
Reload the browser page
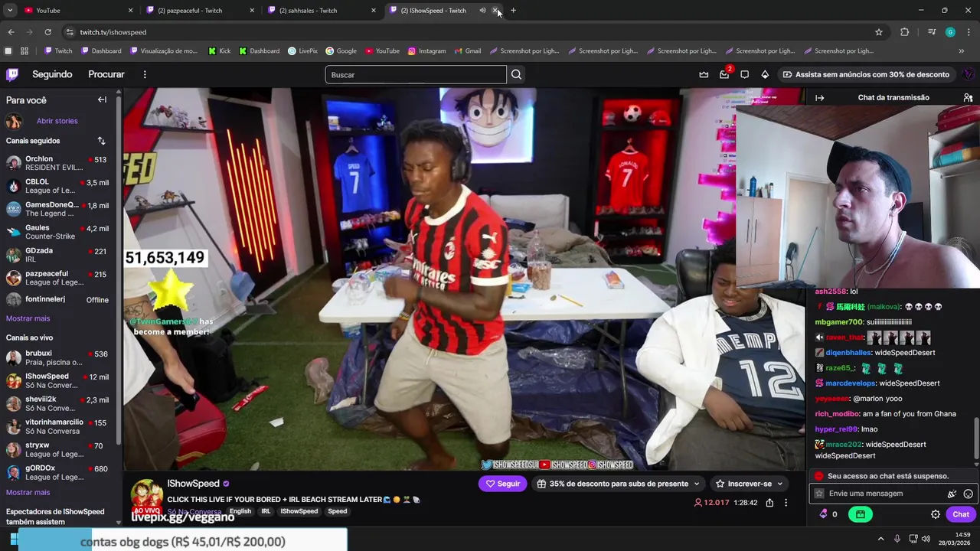pyautogui.click(x=47, y=32)
